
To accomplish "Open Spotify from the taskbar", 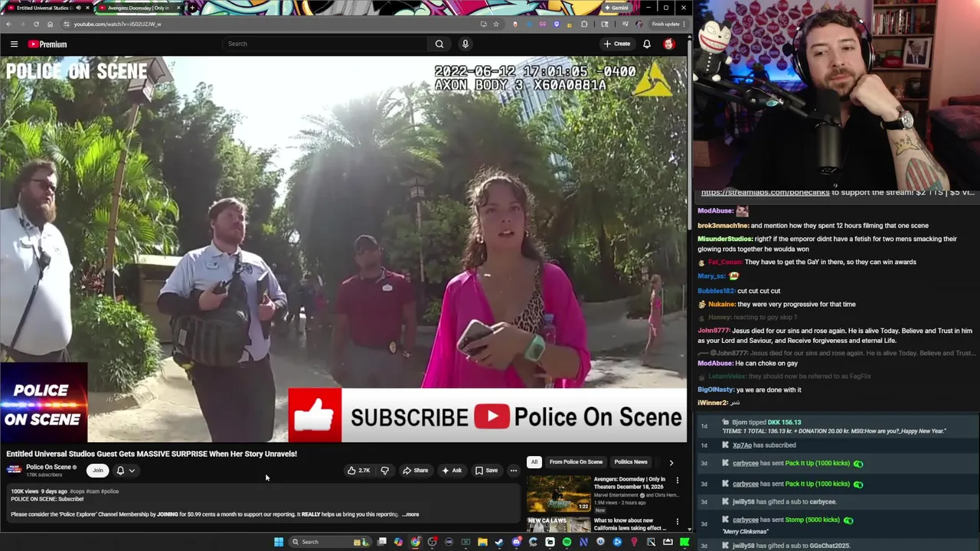I will 567,542.
